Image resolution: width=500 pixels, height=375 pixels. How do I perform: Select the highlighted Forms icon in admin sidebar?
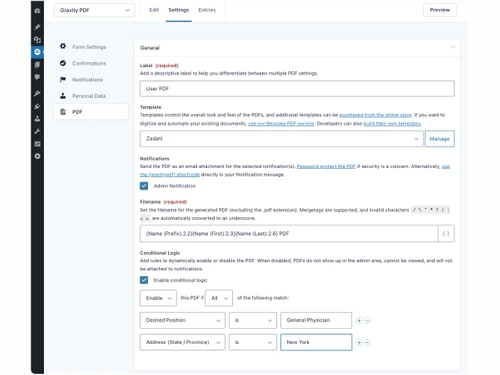37,52
